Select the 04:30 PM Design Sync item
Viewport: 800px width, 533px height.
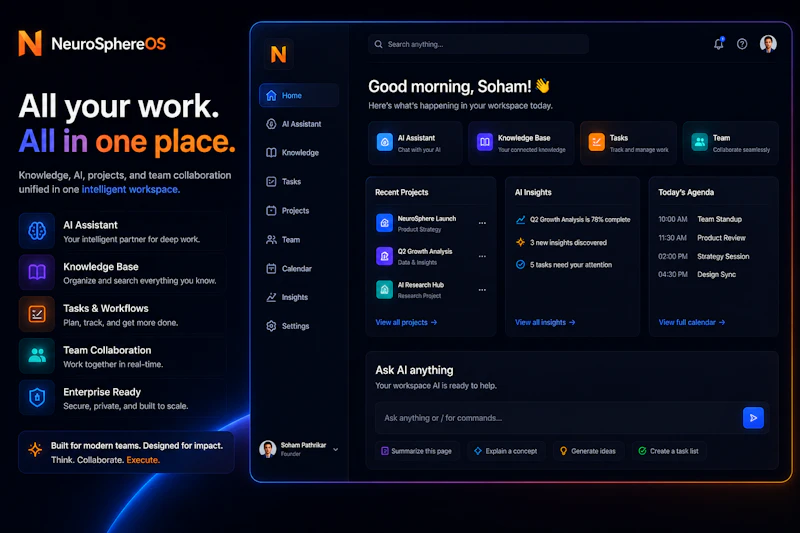click(x=697, y=274)
